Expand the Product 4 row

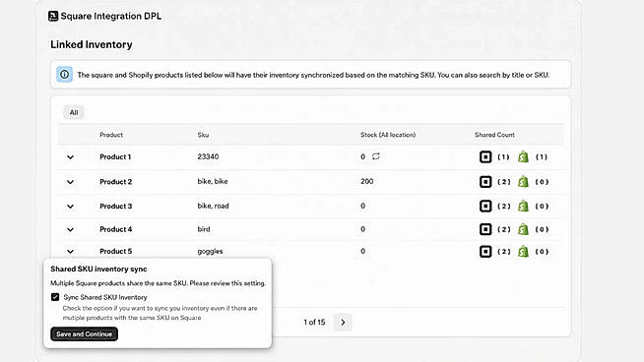point(70,230)
